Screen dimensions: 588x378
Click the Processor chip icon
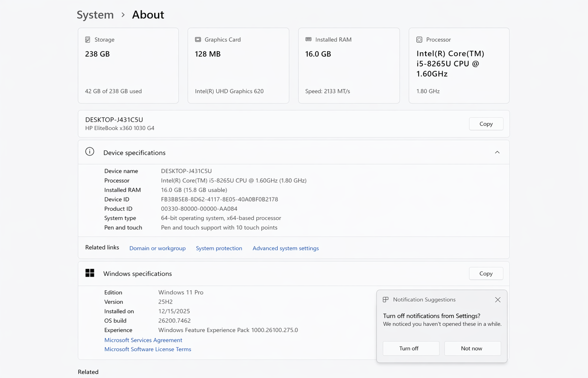pos(419,39)
